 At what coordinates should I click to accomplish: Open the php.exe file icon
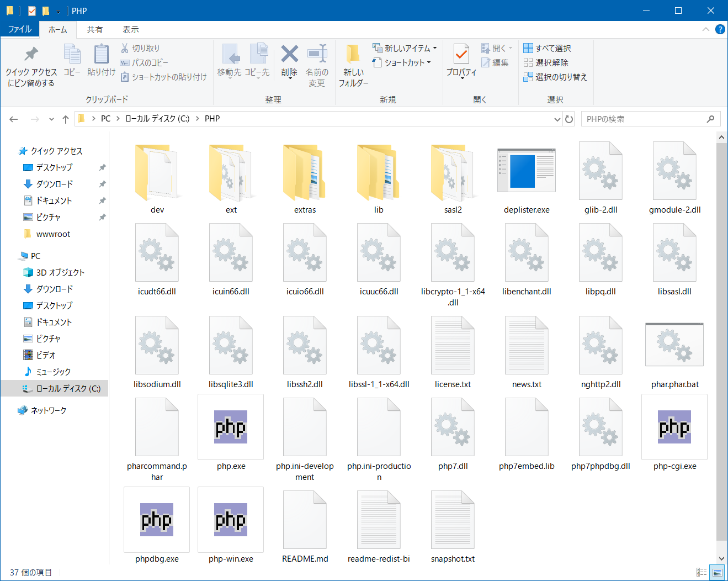(x=231, y=427)
